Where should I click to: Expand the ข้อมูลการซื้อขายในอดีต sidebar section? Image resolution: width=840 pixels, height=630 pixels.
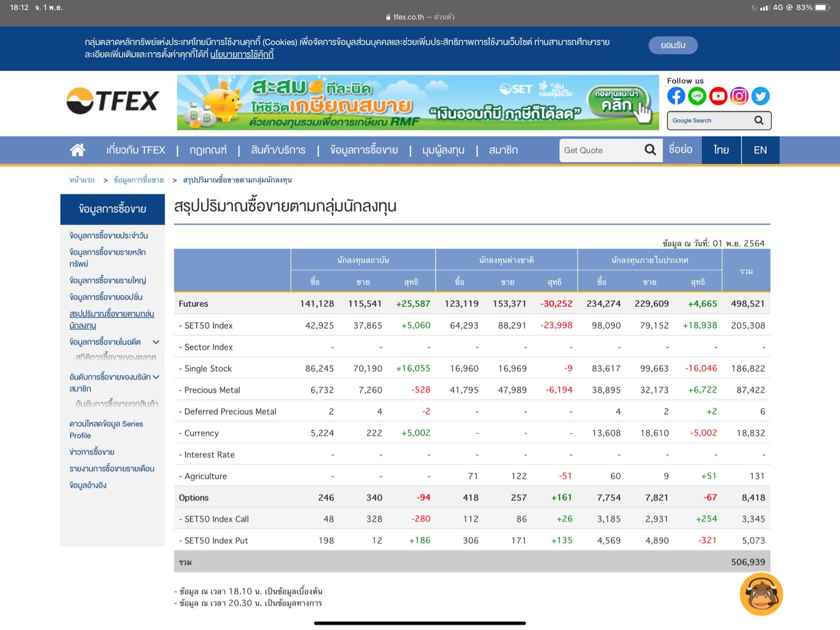[x=156, y=342]
